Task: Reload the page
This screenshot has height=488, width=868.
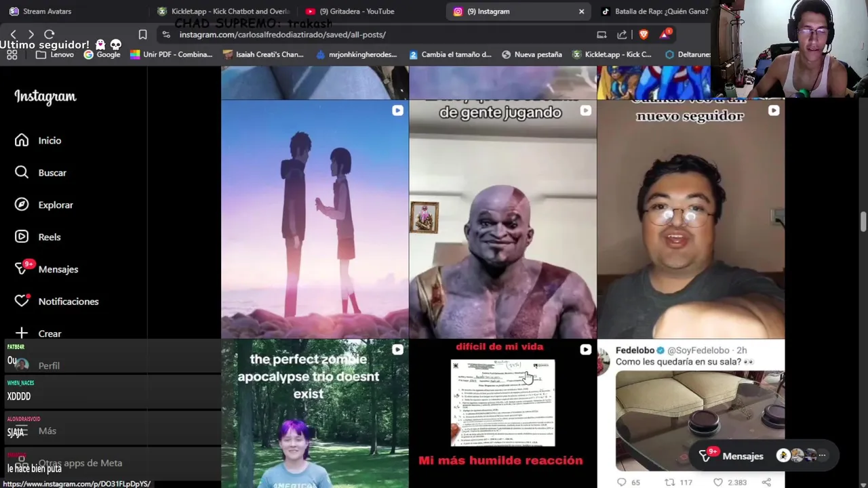Action: coord(49,34)
